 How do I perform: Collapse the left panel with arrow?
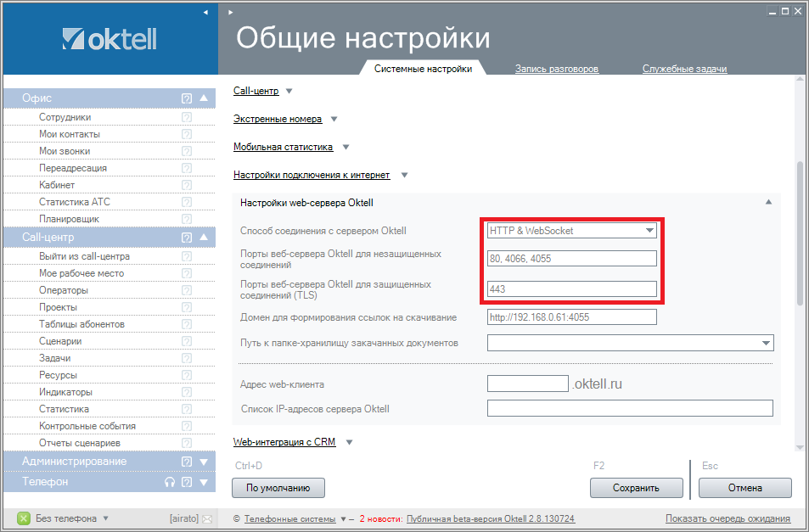[205, 12]
